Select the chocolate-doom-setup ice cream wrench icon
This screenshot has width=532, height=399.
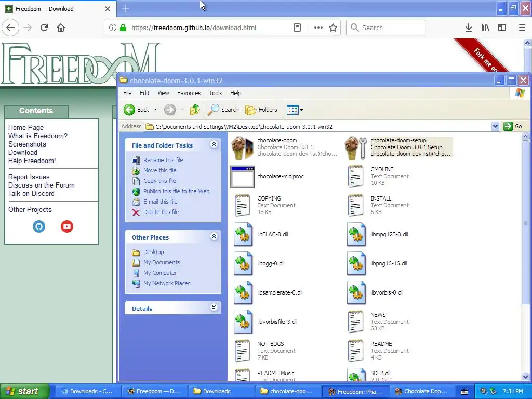pyautogui.click(x=356, y=148)
